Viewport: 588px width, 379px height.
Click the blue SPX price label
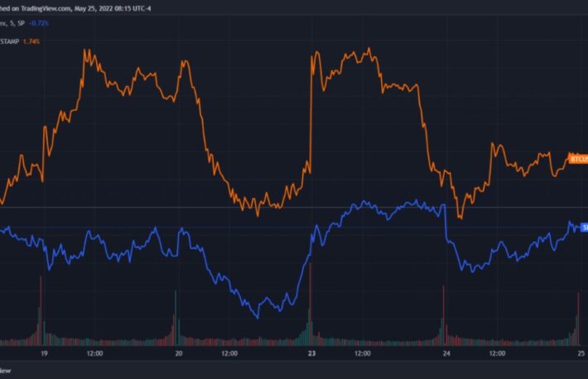click(x=584, y=228)
